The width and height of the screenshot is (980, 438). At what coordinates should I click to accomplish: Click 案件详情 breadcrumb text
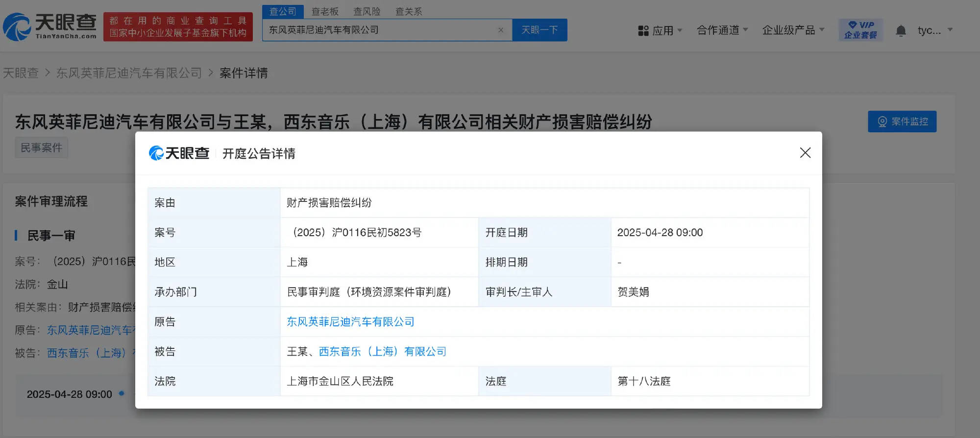point(244,73)
